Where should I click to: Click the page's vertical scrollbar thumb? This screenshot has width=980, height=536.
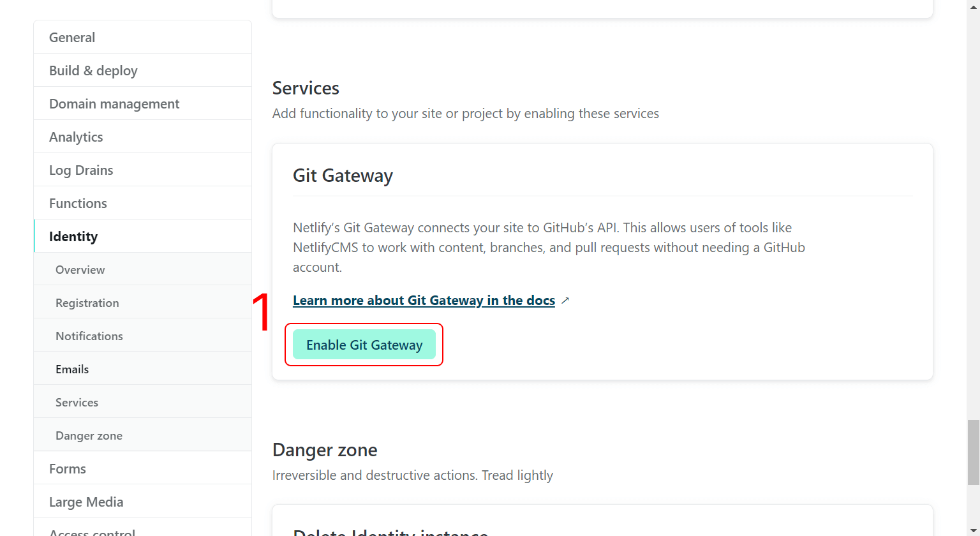point(973,452)
